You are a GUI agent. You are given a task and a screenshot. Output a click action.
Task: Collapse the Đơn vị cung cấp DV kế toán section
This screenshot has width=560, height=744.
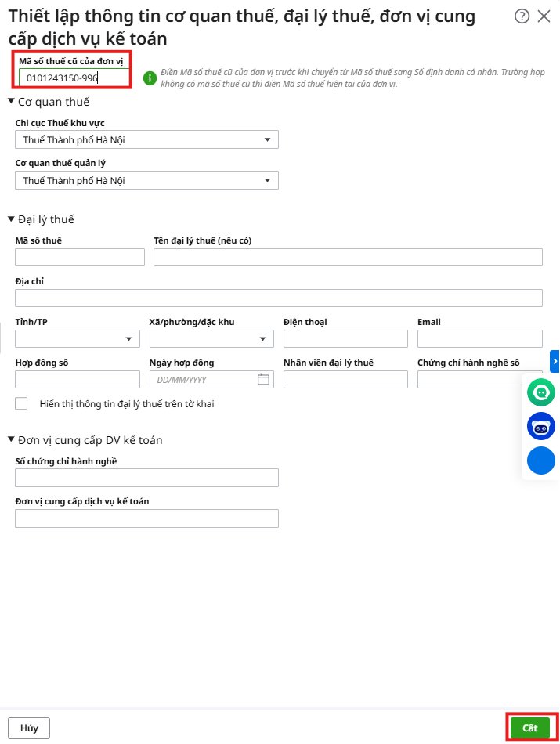click(x=12, y=439)
